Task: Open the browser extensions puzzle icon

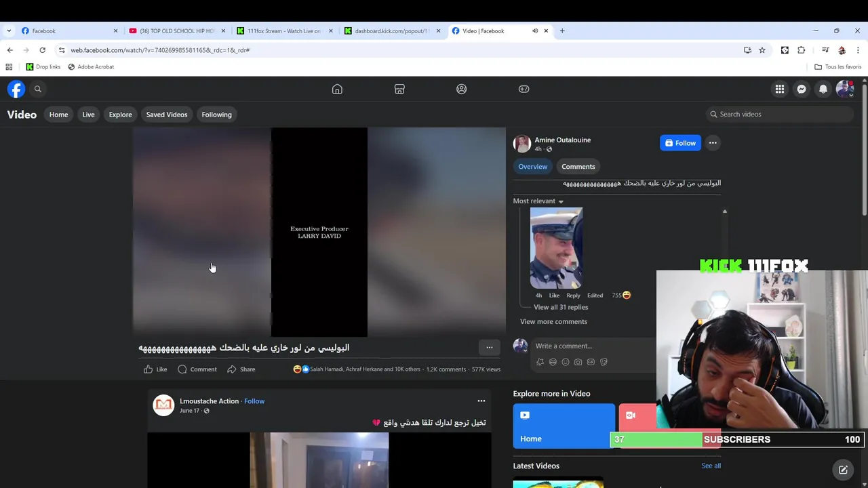Action: point(802,50)
